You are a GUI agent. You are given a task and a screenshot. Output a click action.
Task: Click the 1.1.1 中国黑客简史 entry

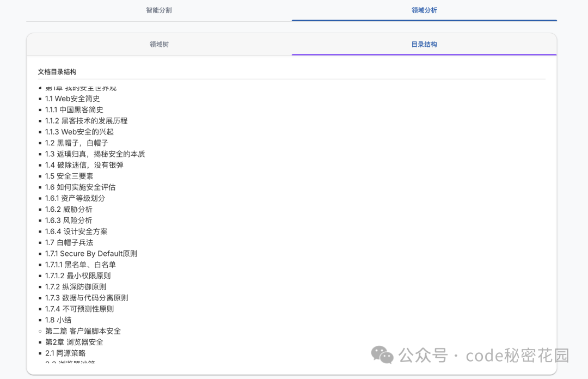coord(74,109)
